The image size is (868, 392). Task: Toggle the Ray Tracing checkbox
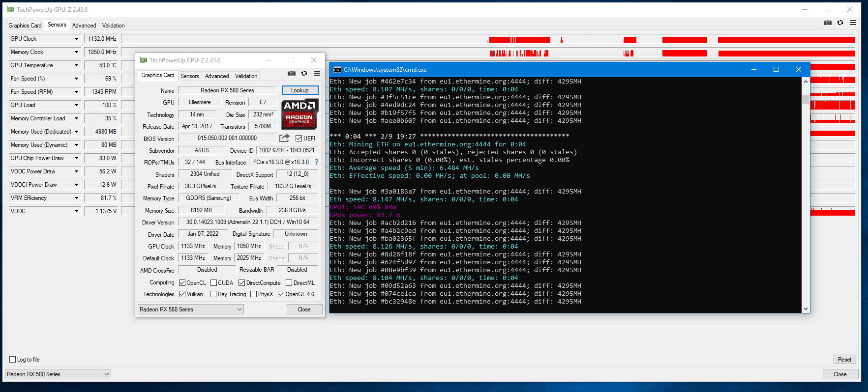pyautogui.click(x=213, y=294)
